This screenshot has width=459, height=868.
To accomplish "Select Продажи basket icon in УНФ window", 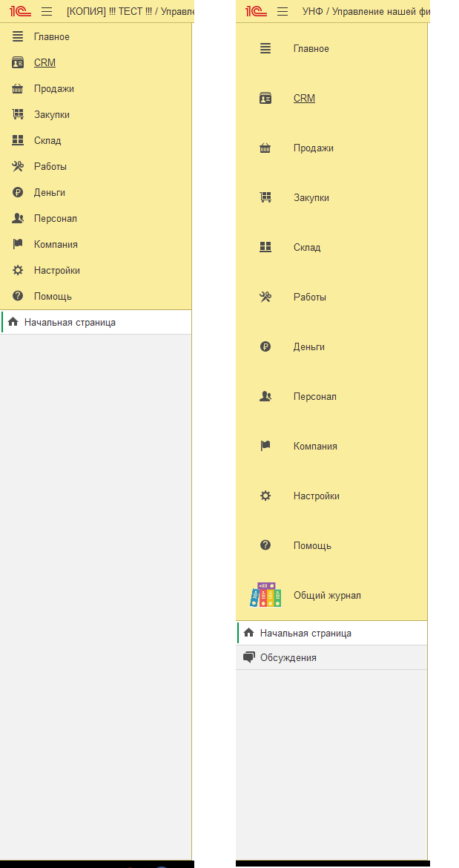I will click(265, 148).
